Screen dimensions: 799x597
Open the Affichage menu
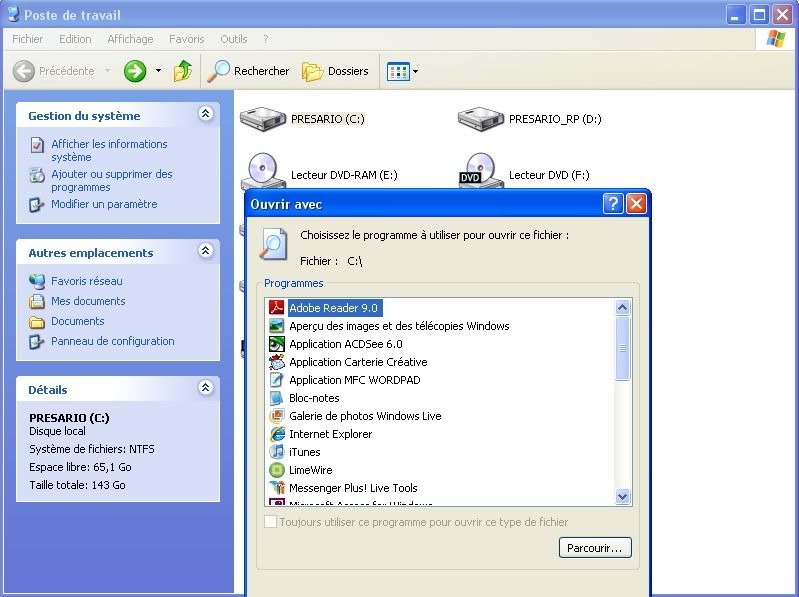click(x=130, y=39)
